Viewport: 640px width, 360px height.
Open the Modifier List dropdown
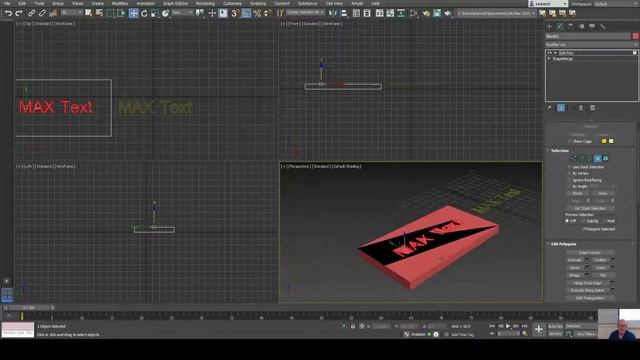(x=591, y=44)
